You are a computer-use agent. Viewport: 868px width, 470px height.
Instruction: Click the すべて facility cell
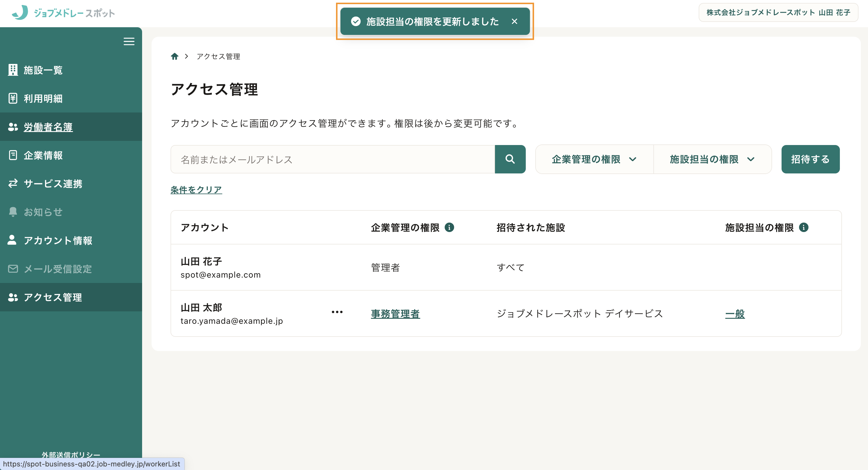coord(511,268)
